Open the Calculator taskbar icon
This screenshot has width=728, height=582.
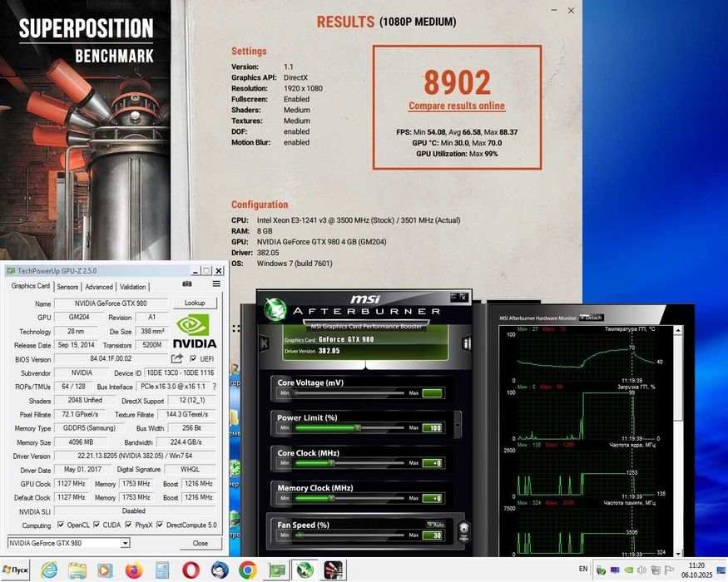tap(162, 570)
